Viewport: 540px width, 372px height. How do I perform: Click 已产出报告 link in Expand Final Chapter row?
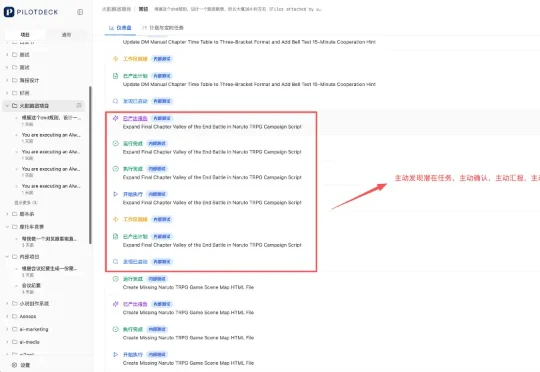(x=135, y=118)
